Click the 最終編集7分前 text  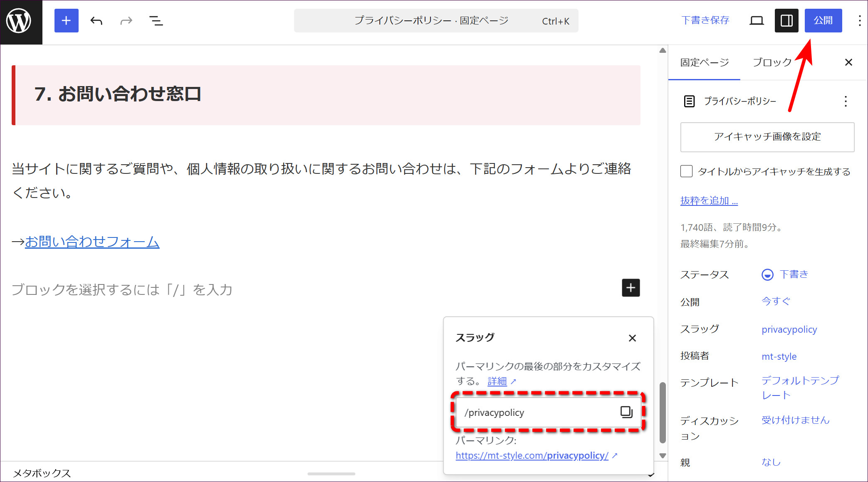pyautogui.click(x=715, y=244)
